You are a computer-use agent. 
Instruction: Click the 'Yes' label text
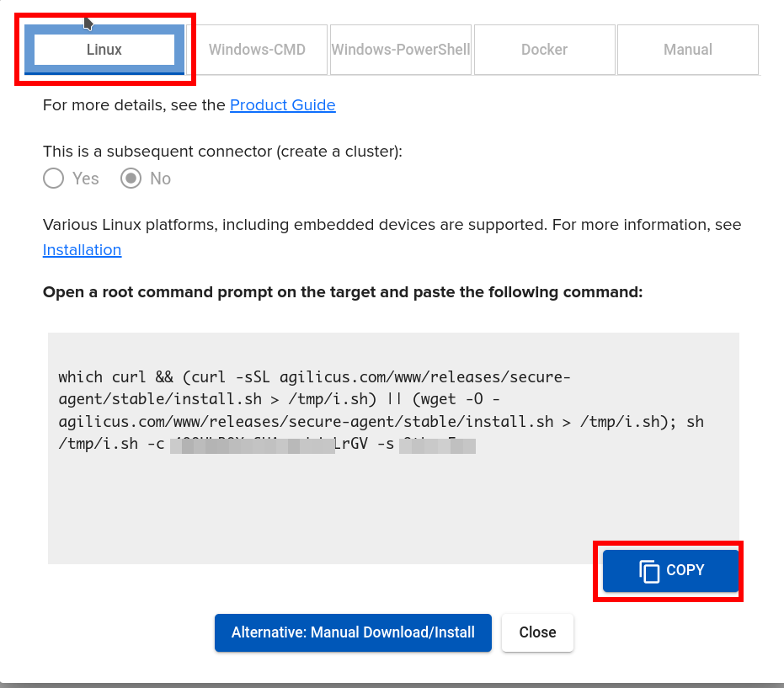[86, 179]
